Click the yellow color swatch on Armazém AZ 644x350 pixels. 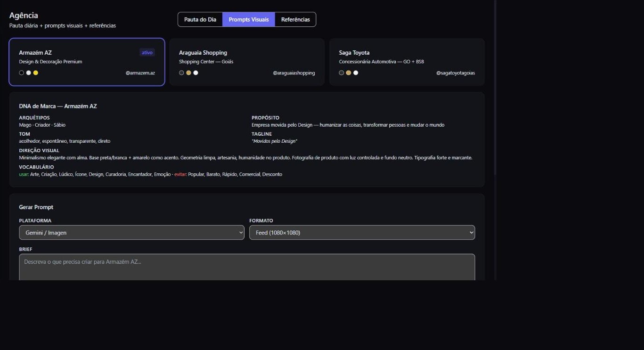pyautogui.click(x=35, y=73)
